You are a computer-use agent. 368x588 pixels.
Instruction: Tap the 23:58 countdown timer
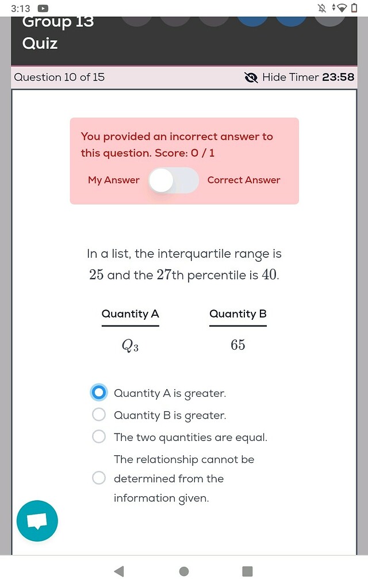(x=339, y=77)
